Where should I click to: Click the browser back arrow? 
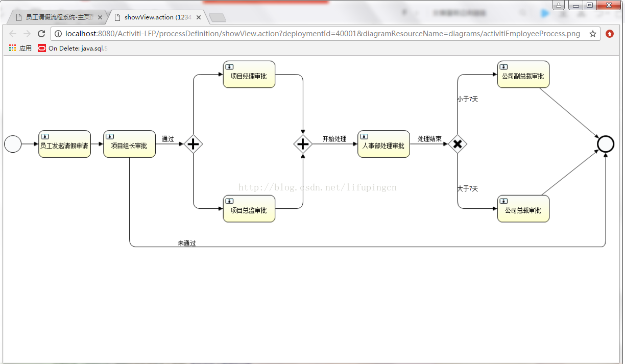(x=13, y=34)
